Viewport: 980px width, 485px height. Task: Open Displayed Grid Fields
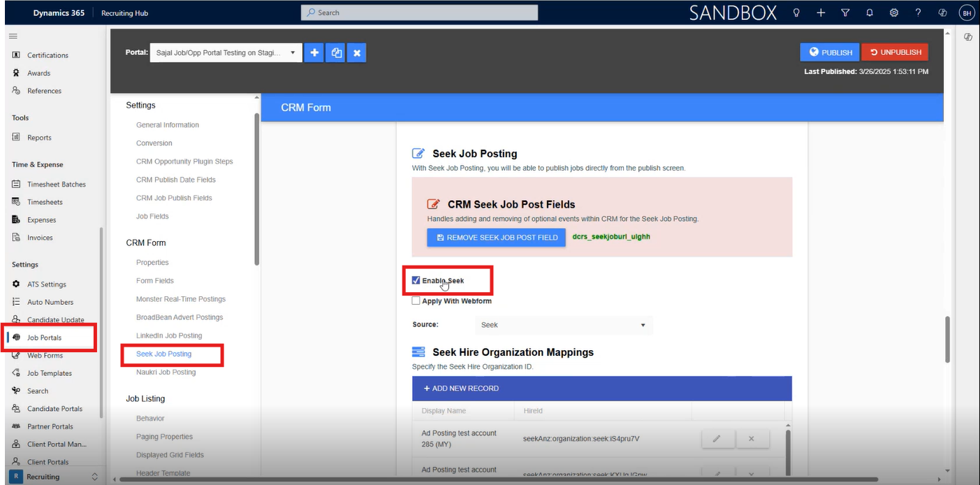(x=170, y=454)
